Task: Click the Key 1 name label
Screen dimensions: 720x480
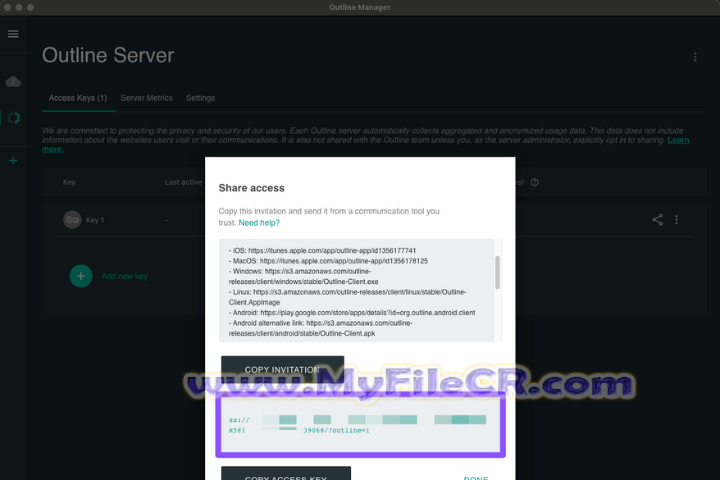Action: pos(95,220)
